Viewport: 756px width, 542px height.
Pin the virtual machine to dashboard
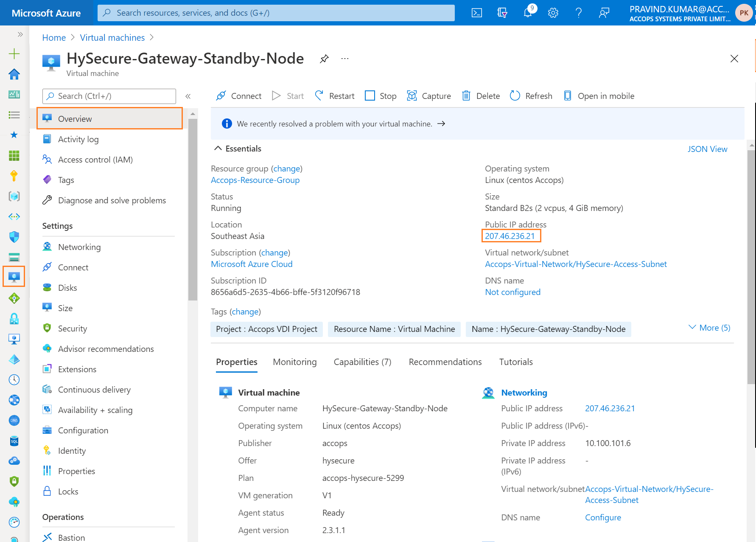click(325, 59)
